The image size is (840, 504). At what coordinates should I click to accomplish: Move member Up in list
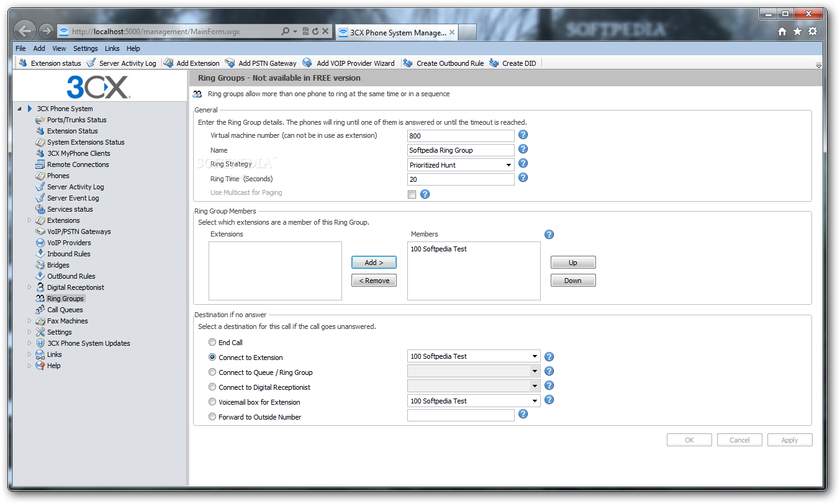573,263
